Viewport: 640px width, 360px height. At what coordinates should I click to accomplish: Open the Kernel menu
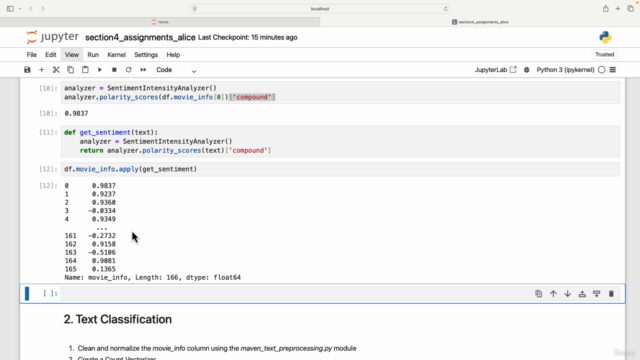coord(116,55)
